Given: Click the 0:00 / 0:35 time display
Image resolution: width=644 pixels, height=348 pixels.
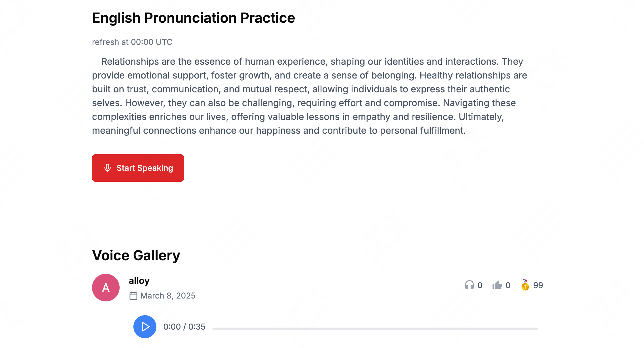Looking at the screenshot, I should tap(184, 327).
